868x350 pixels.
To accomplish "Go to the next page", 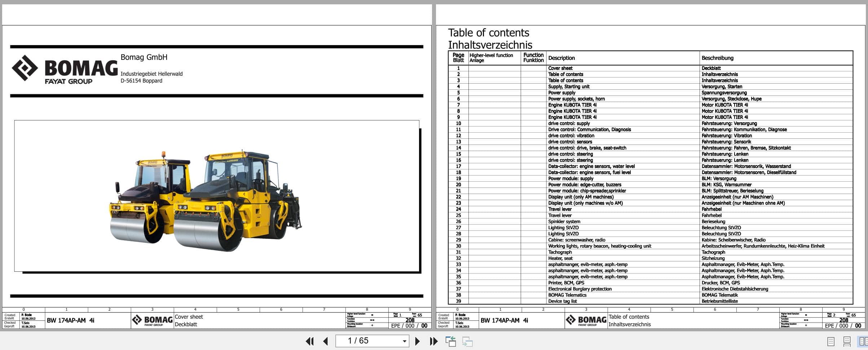I will [417, 341].
